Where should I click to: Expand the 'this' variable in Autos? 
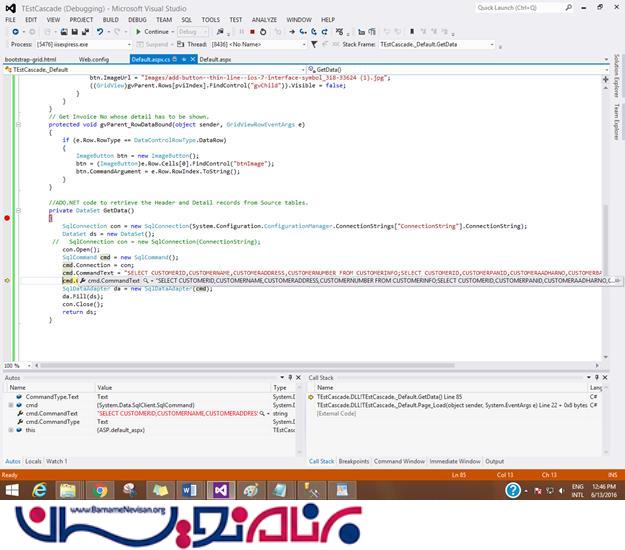pyautogui.click(x=9, y=429)
